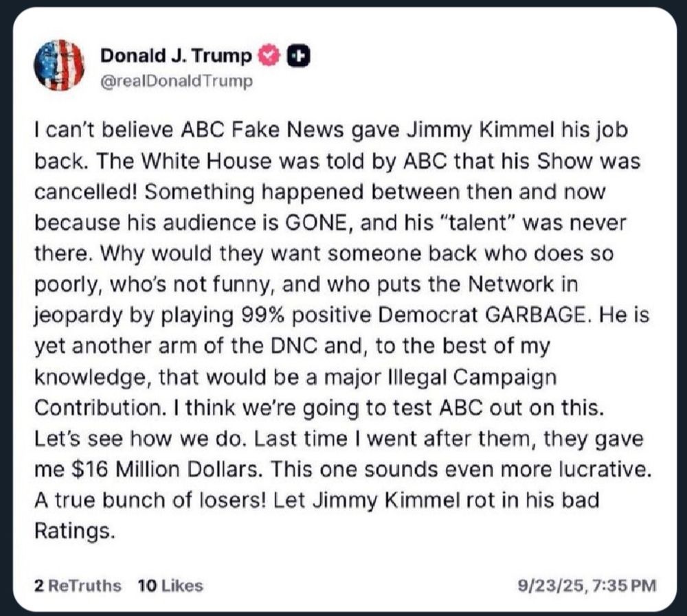The image size is (687, 616).
Task: Open the 9/23/25, 7:35 PM timestamp
Action: point(589,586)
